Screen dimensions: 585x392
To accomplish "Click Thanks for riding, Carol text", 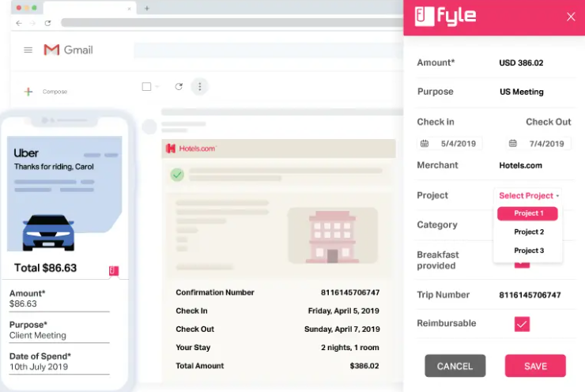I will (x=54, y=167).
